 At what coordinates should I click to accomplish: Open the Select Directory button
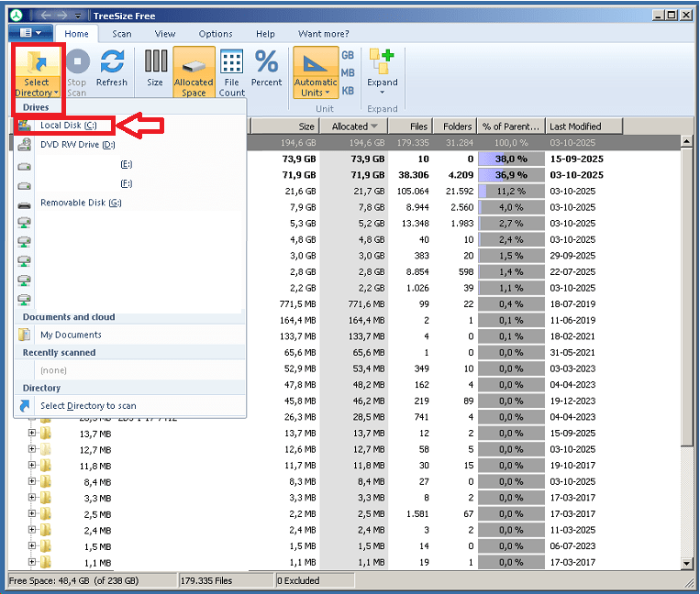tap(37, 71)
